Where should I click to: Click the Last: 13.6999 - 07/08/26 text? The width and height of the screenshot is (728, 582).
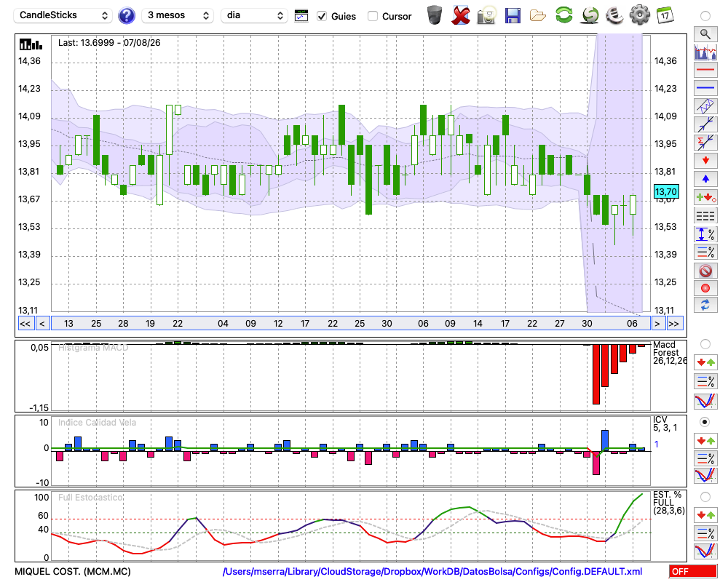109,43
